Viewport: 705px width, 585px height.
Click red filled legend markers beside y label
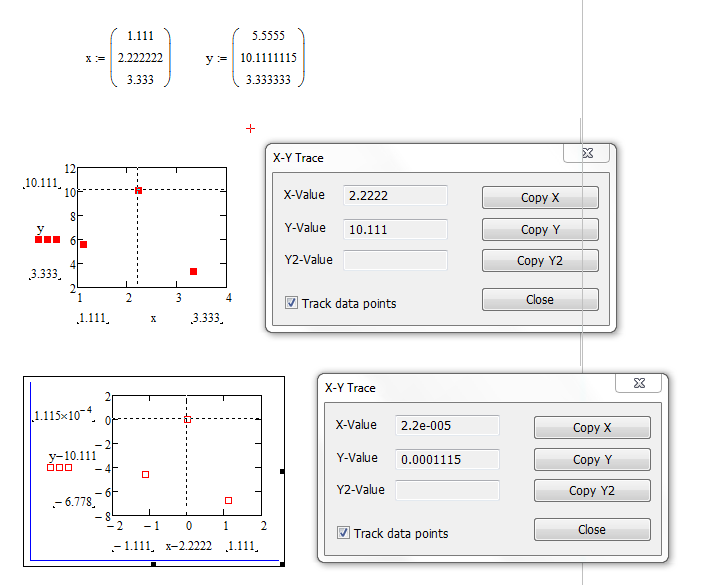click(x=48, y=240)
